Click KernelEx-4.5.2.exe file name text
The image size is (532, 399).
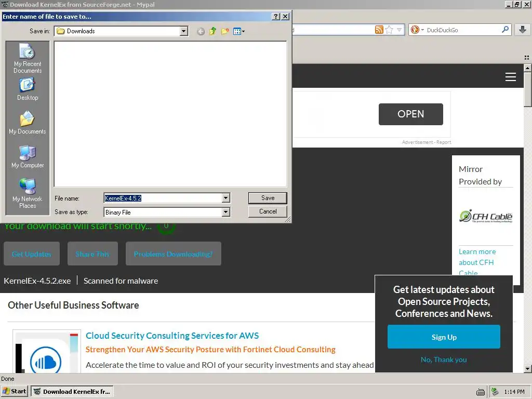(37, 281)
